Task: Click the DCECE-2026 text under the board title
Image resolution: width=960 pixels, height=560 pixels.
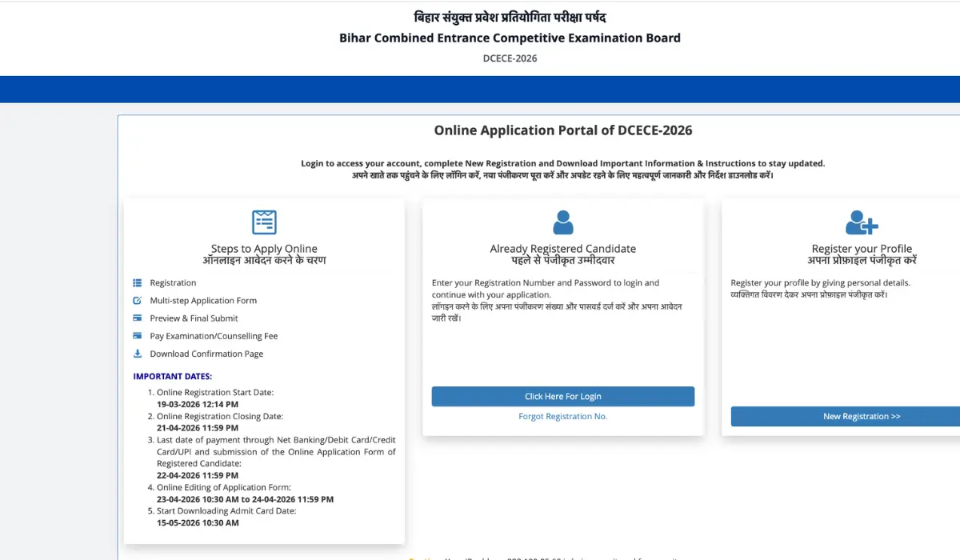Action: 510,58
